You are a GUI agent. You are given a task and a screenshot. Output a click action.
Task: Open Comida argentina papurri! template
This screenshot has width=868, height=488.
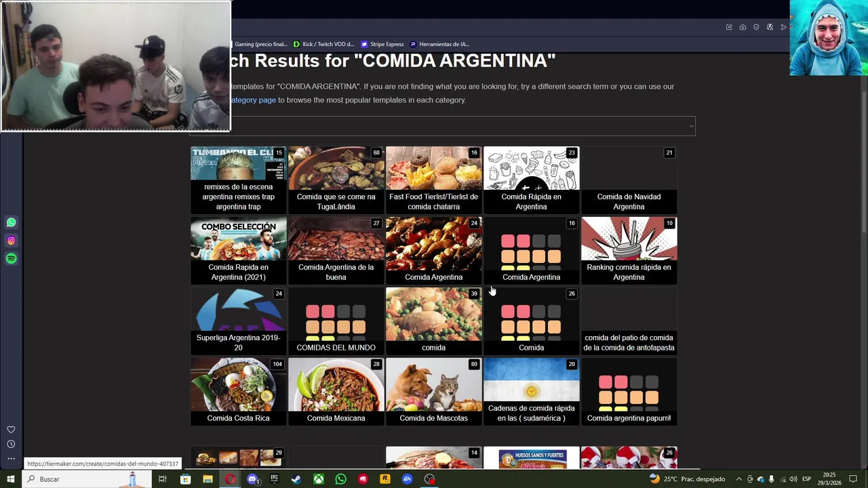629,392
